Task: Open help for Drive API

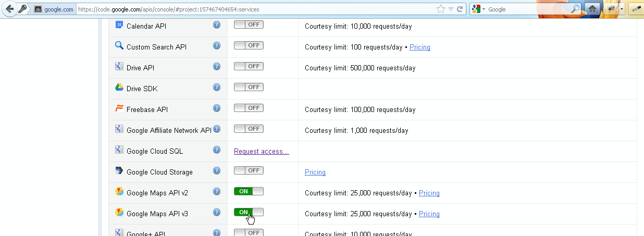Action: [x=217, y=66]
